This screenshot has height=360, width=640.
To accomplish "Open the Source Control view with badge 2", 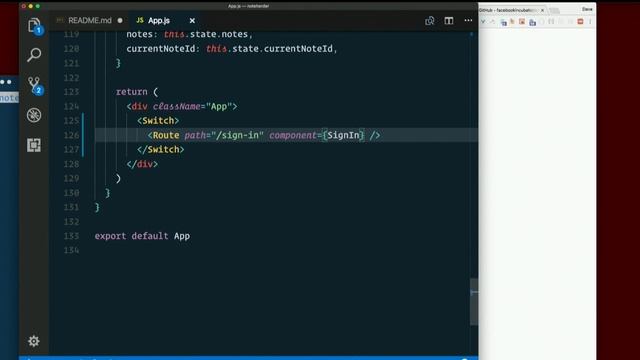I will [34, 85].
